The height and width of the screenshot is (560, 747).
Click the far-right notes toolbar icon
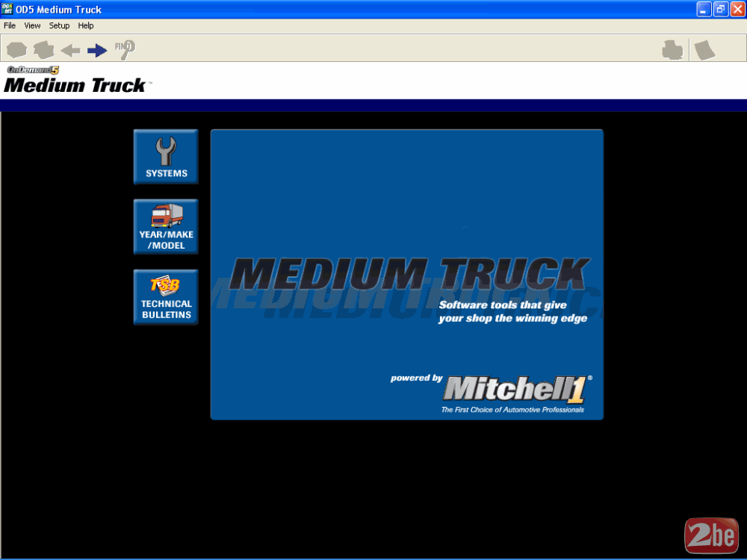[704, 49]
